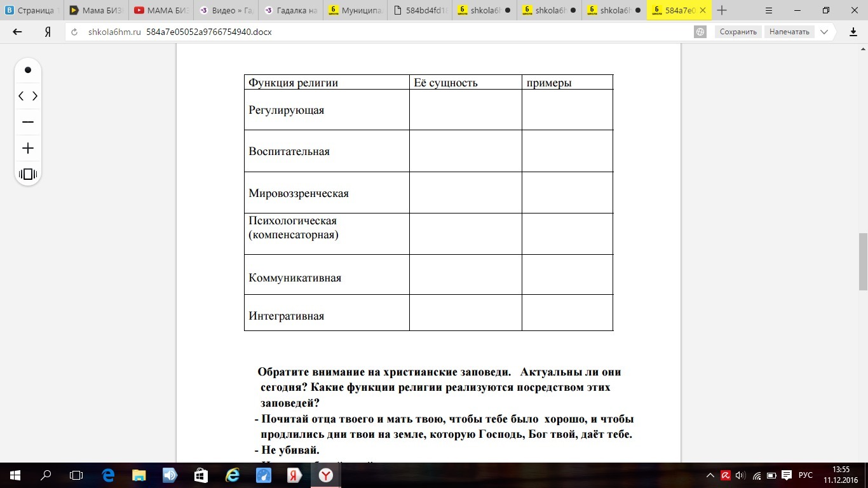Click the Сохранить button

(x=738, y=32)
